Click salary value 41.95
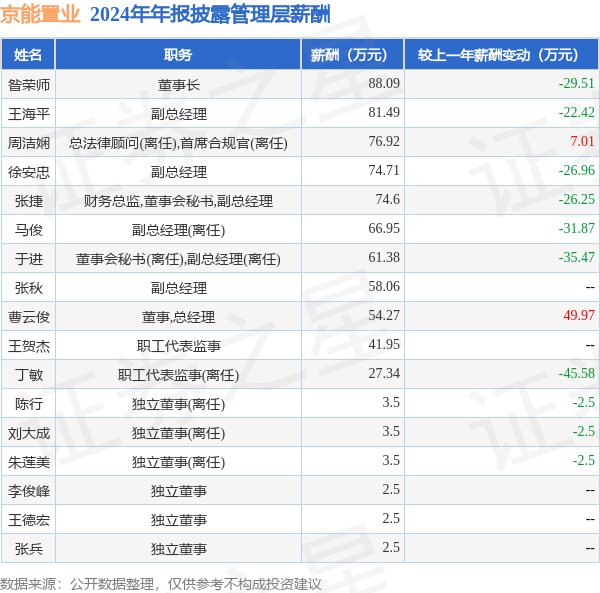 pos(384,344)
